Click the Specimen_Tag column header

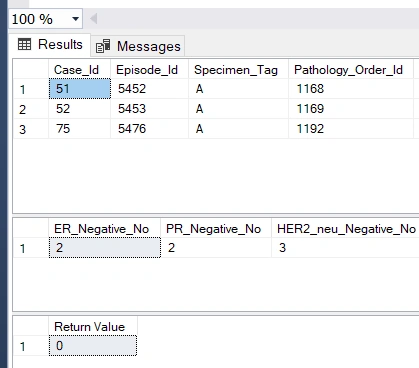[238, 69]
